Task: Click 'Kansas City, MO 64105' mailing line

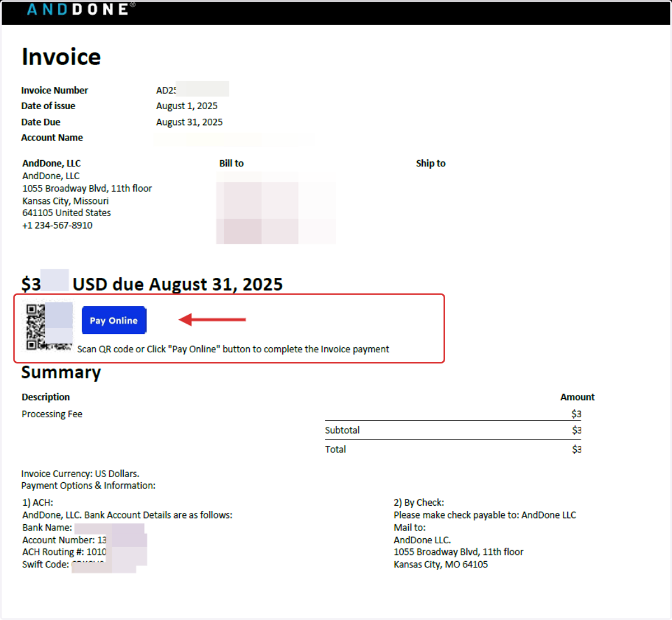Action: (441, 565)
